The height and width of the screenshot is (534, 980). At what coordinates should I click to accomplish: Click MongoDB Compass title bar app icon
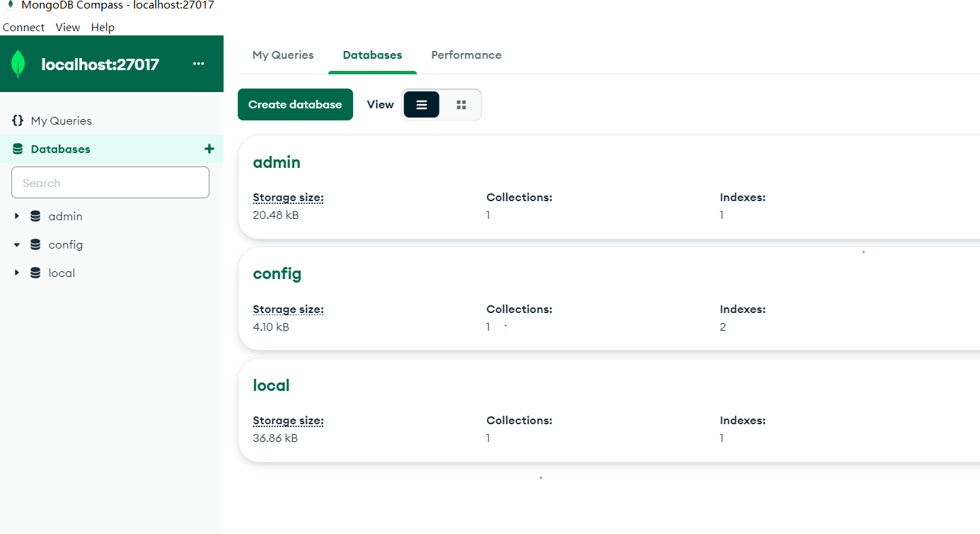tap(11, 5)
